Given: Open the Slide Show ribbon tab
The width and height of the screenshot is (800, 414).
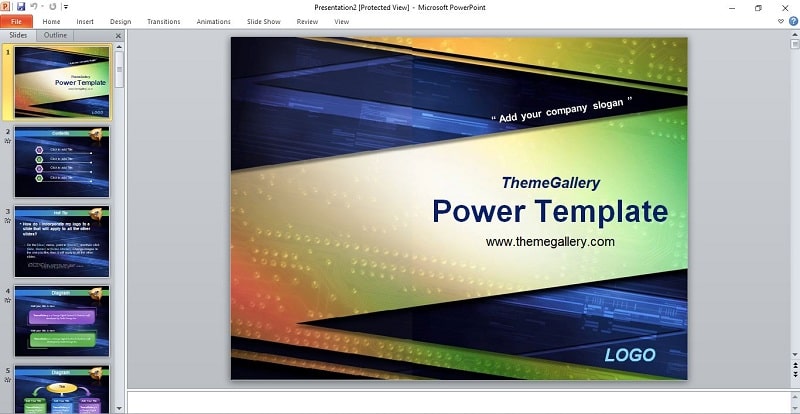Looking at the screenshot, I should (x=264, y=21).
